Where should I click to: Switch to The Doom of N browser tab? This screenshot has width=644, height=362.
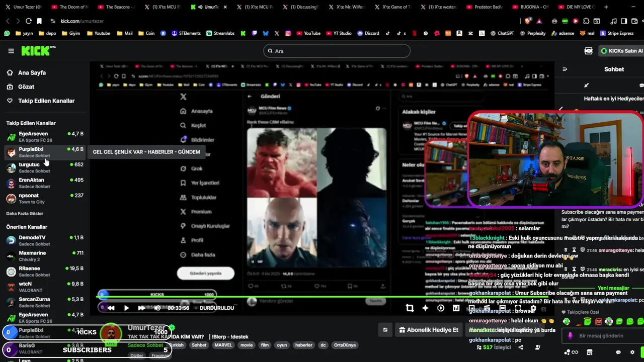[x=69, y=7]
